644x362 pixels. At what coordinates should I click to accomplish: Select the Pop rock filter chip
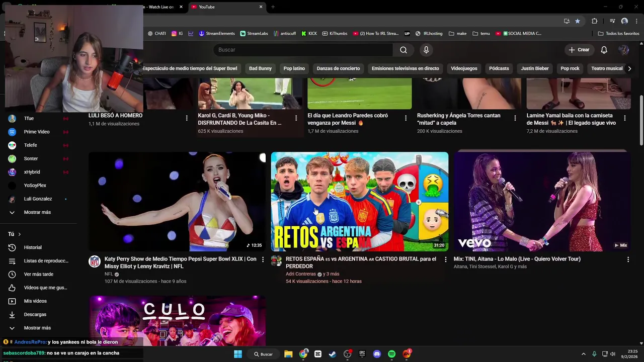570,68
